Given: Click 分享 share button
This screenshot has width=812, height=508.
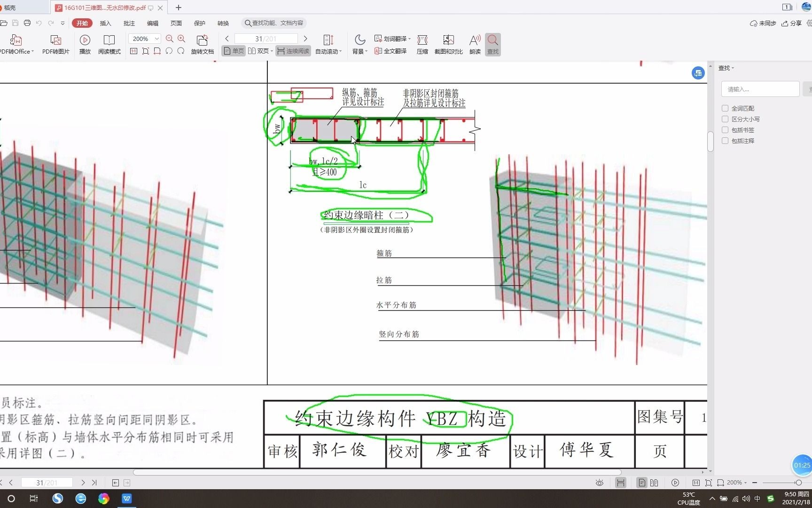Looking at the screenshot, I should [x=792, y=23].
